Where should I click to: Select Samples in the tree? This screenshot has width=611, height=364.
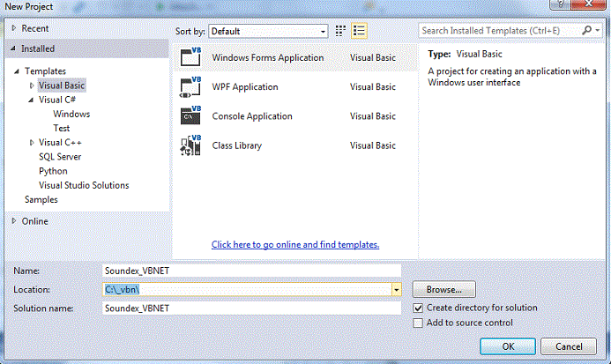(41, 199)
